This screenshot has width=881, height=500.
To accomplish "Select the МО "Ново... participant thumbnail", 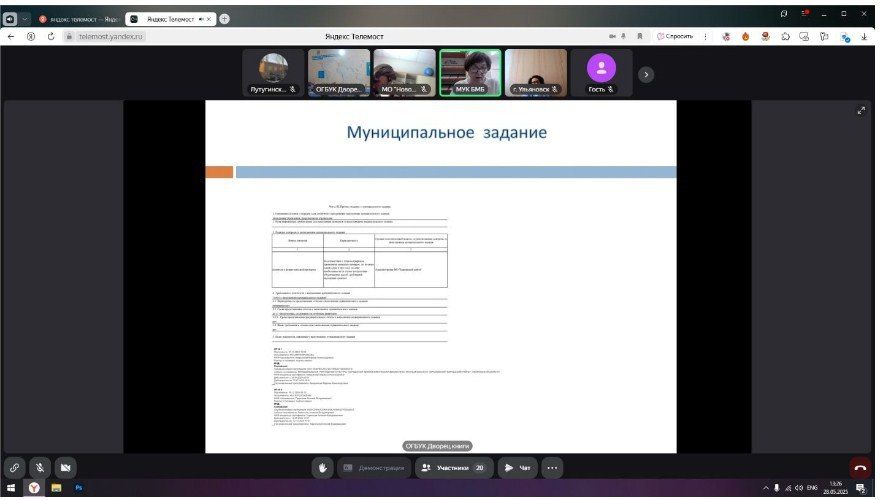I will (405, 73).
